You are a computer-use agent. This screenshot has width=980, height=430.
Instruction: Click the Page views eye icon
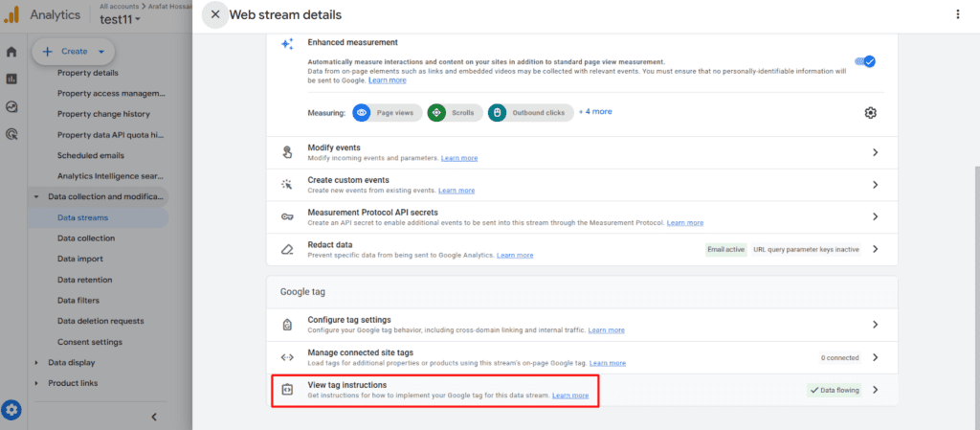tap(361, 112)
